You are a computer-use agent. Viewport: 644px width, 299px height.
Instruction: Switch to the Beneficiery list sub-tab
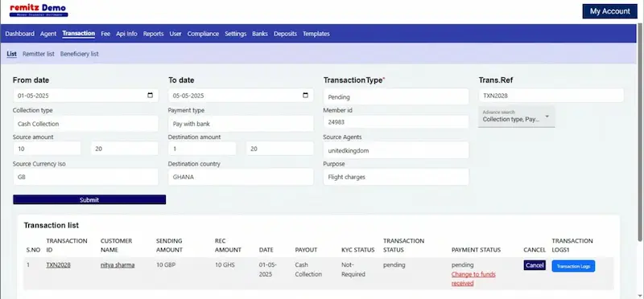pos(79,54)
